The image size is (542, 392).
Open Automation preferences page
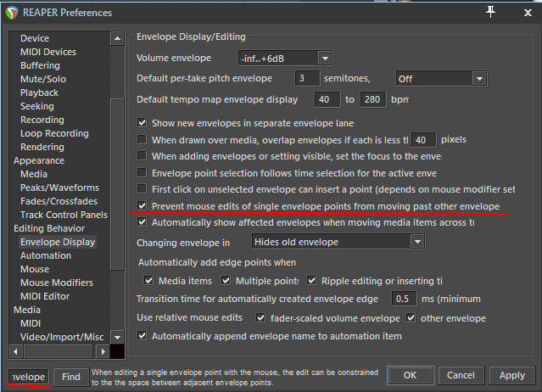tap(46, 255)
